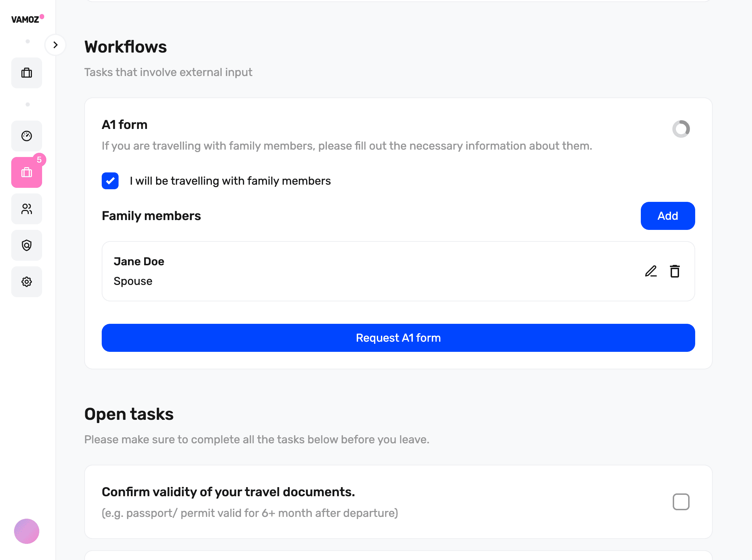Open the shield compliance icon in sidebar
The width and height of the screenshot is (752, 560).
[27, 245]
